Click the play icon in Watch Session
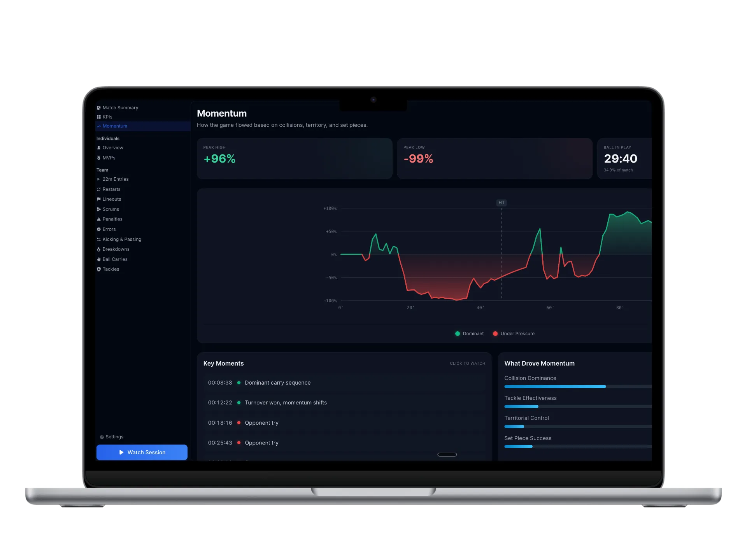Image resolution: width=747 pixels, height=560 pixels. coord(121,452)
